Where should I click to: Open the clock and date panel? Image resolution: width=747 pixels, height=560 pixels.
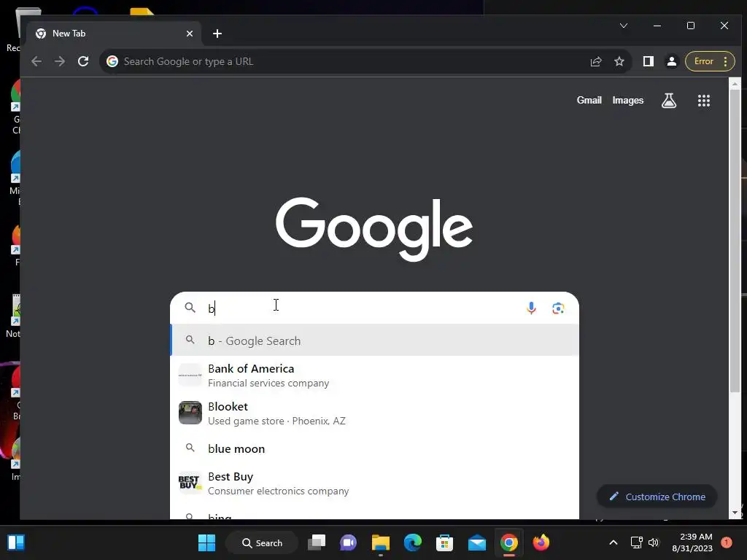(x=692, y=542)
